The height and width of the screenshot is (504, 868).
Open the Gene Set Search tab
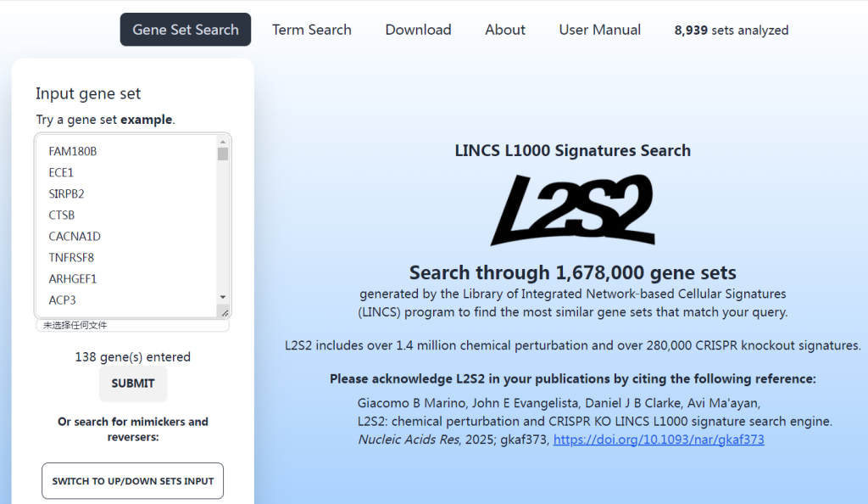point(186,30)
